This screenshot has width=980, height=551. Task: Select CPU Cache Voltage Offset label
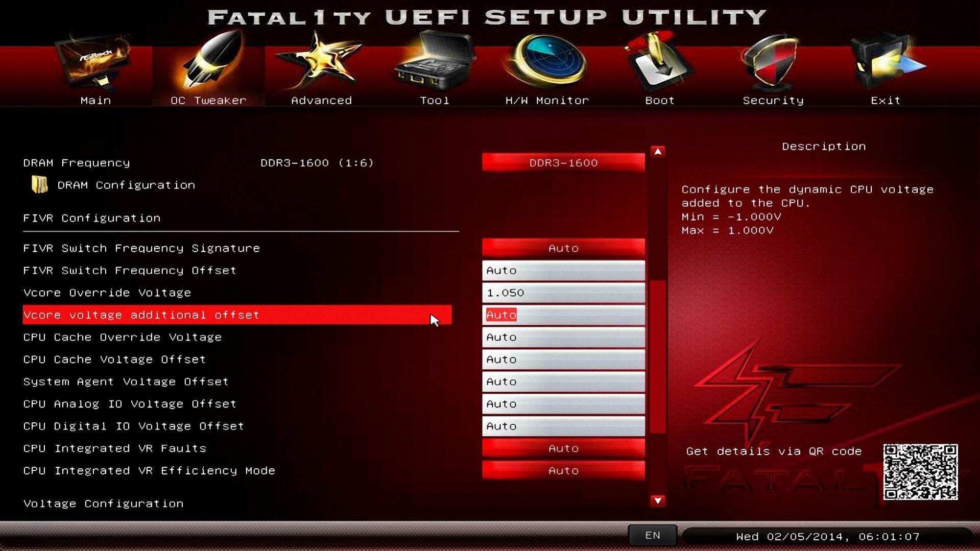[114, 359]
